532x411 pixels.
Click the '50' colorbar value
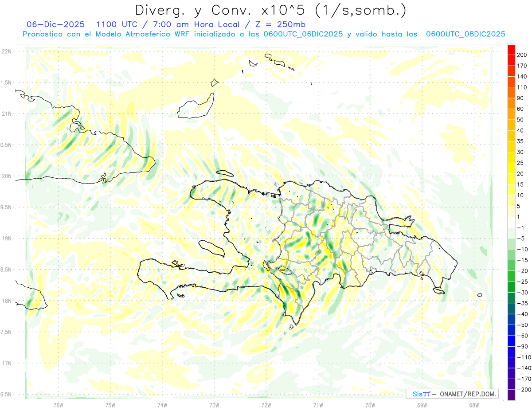(520, 120)
